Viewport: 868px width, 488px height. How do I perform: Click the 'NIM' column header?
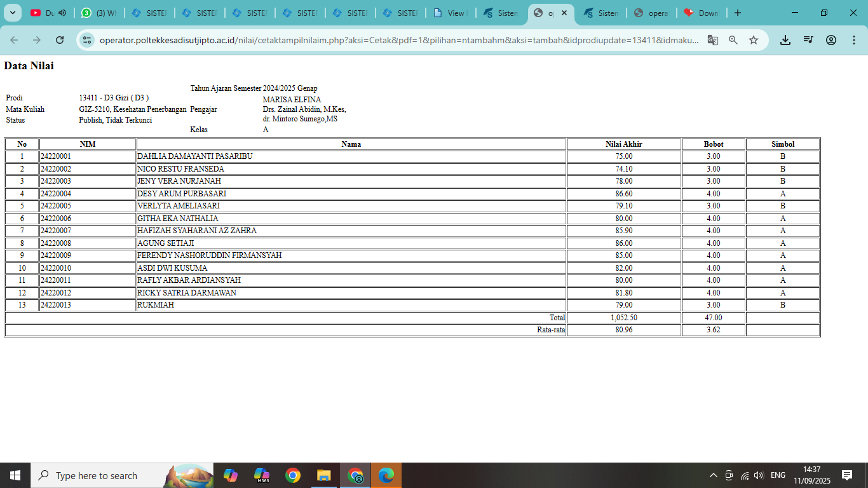pos(88,144)
